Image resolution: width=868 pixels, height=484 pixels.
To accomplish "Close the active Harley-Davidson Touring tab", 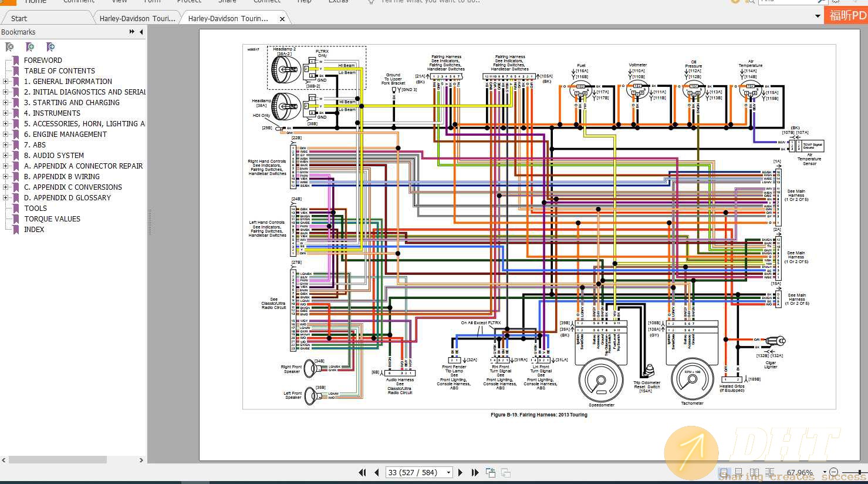I will (x=282, y=19).
